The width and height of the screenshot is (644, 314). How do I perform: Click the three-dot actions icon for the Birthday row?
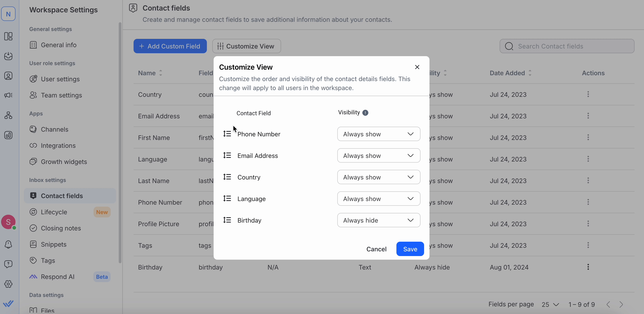[588, 267]
